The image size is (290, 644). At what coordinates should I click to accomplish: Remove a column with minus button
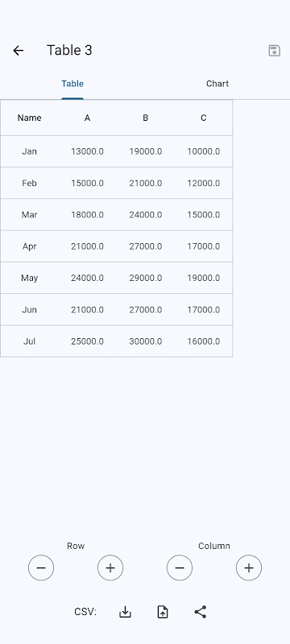click(180, 568)
